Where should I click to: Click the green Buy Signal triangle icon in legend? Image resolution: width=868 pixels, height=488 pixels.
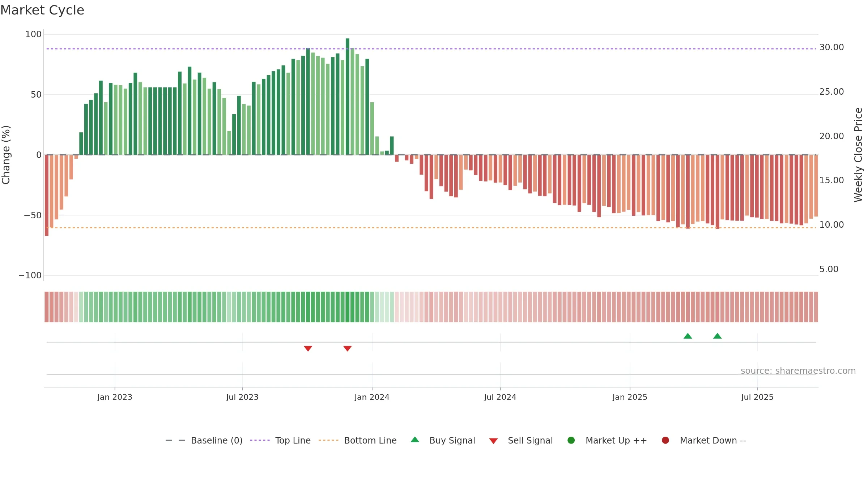415,440
